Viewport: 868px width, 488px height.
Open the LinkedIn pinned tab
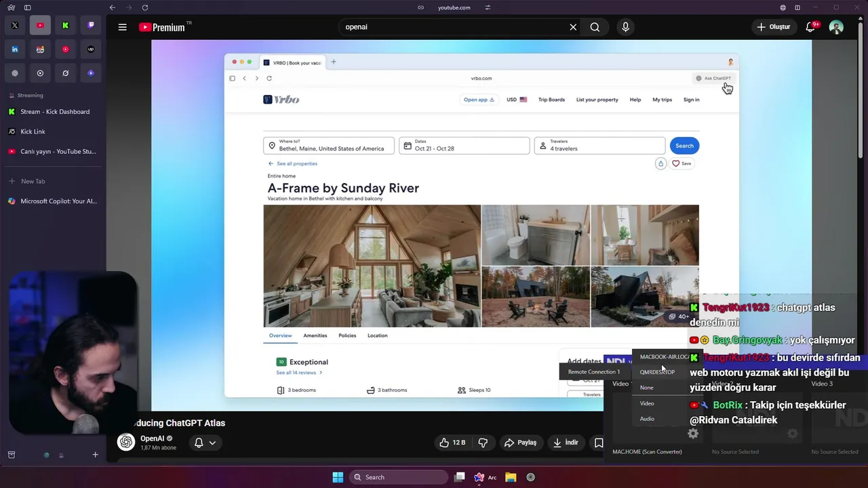click(14, 49)
